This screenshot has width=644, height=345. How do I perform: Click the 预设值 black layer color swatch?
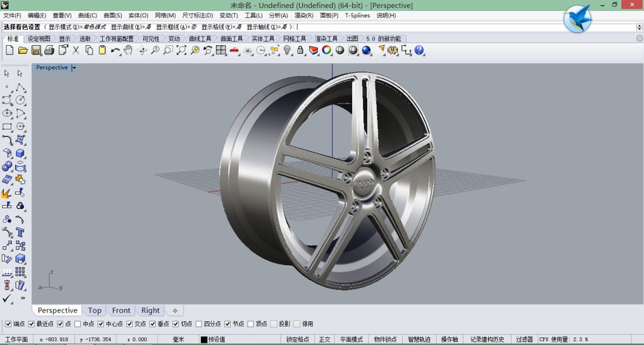pos(204,340)
